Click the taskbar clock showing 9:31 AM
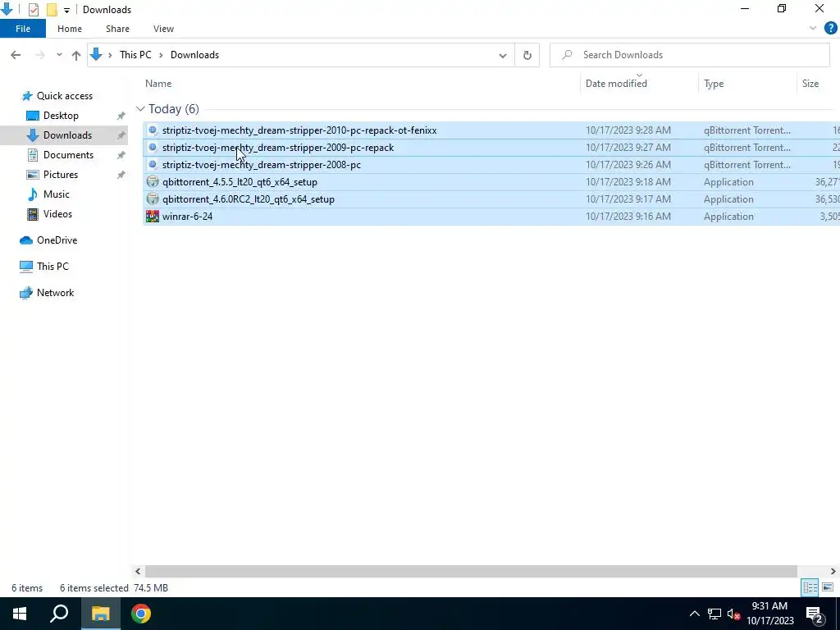This screenshot has width=840, height=630. pyautogui.click(x=769, y=614)
